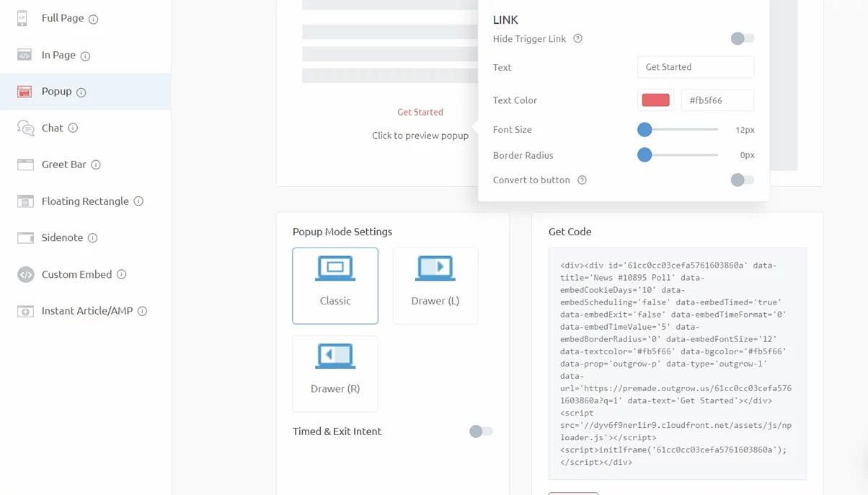Enable the Hide Trigger Link toggle
The image size is (868, 495).
pos(742,38)
